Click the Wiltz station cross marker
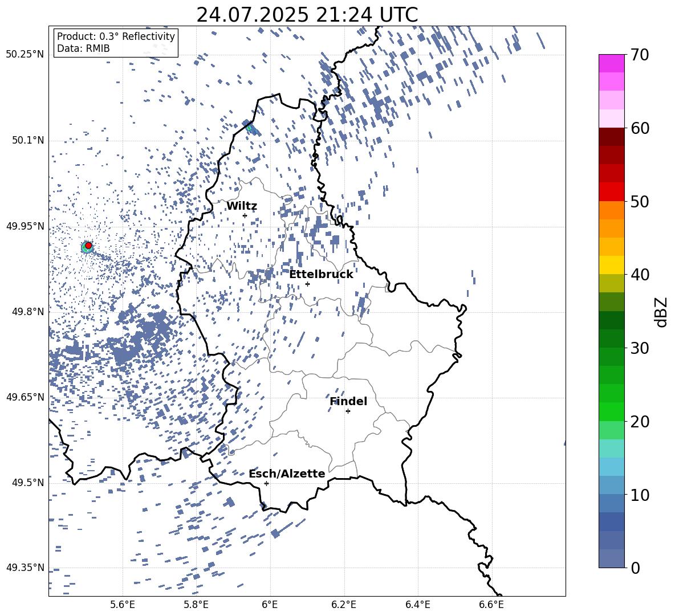 coord(245,215)
